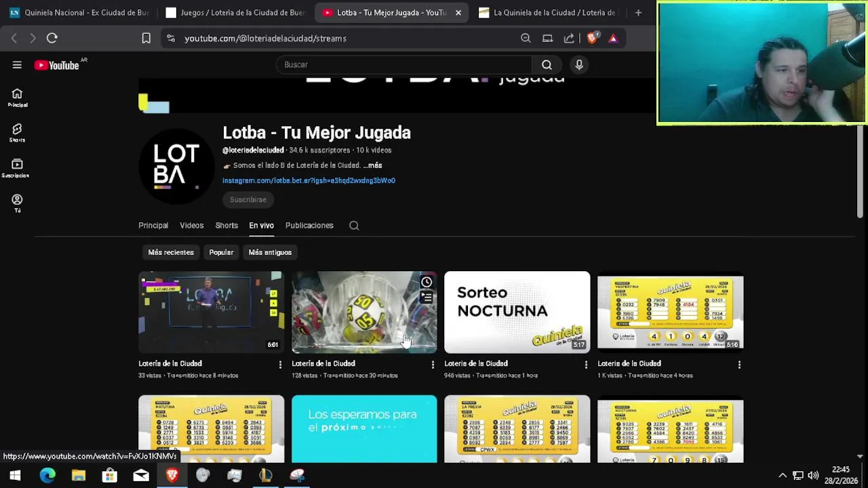Reload the current page
Image resolution: width=868 pixels, height=488 pixels.
pyautogui.click(x=52, y=39)
